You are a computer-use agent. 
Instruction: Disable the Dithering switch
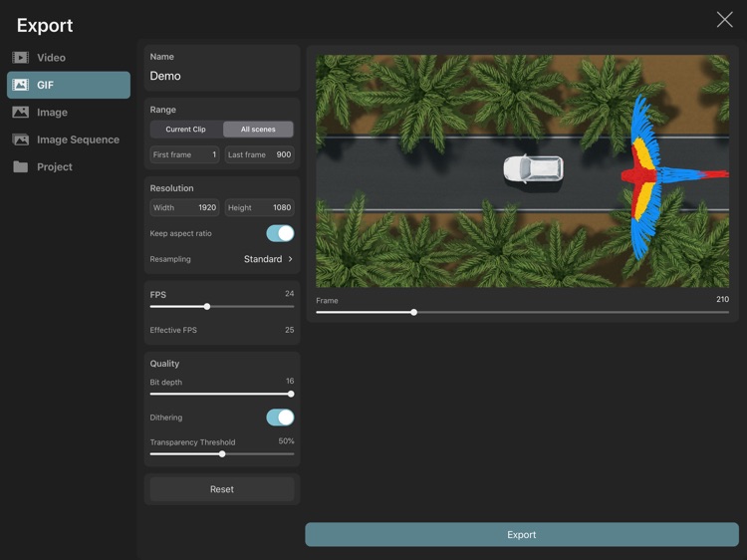[280, 418]
